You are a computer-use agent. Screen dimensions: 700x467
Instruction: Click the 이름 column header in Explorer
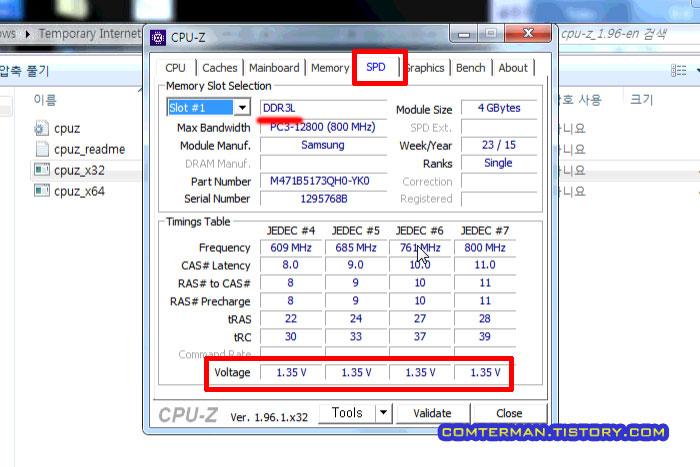pos(45,100)
